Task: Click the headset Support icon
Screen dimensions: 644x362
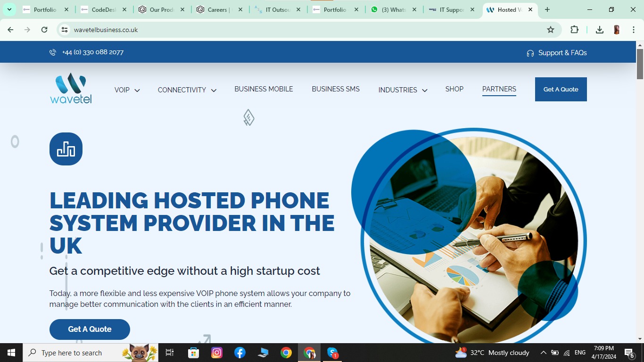Action: point(530,53)
